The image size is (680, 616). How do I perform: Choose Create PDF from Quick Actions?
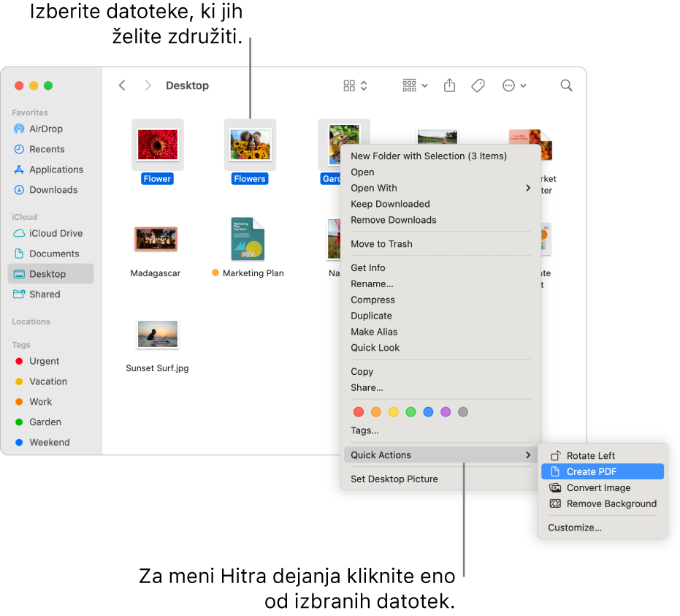(x=593, y=471)
